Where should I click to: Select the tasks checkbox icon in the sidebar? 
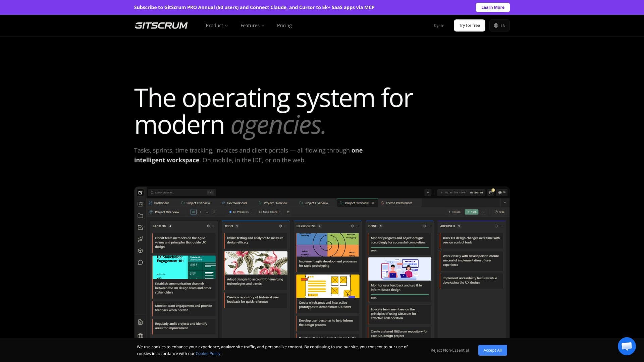[140, 228]
